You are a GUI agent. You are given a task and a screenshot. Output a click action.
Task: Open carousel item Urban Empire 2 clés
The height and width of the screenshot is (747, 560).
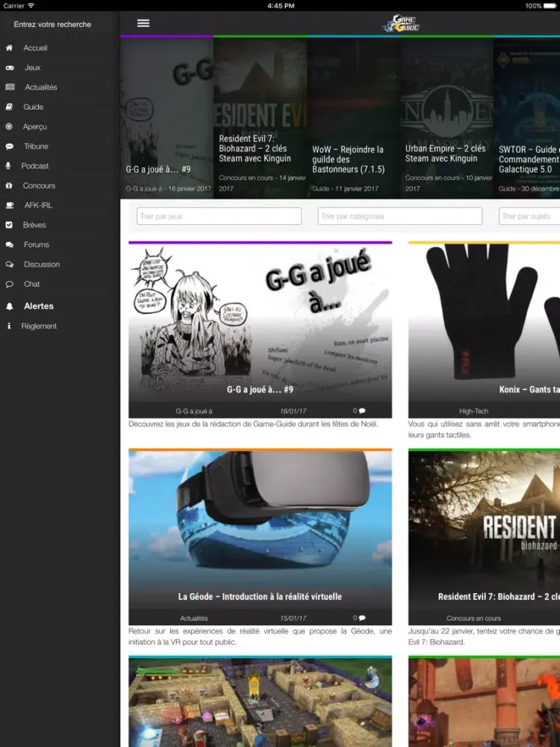[x=447, y=118]
